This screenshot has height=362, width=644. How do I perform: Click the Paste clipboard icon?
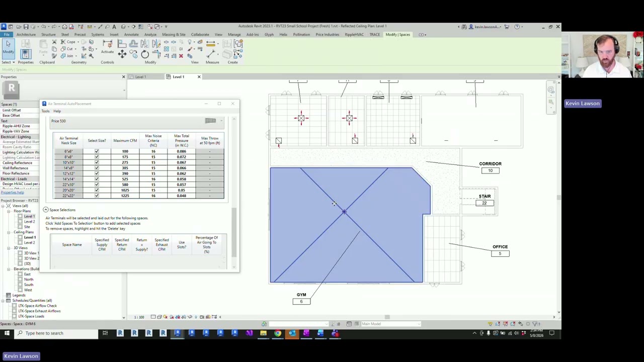tap(43, 45)
